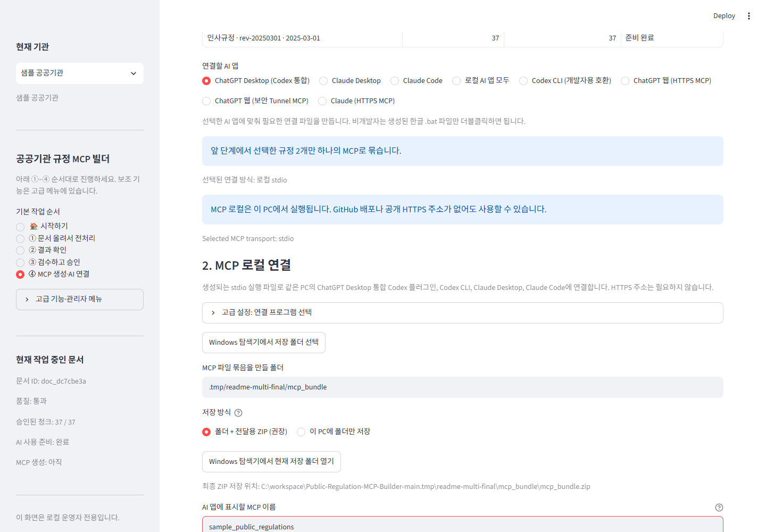Click the help icon beside MCP 이름 field
Image resolution: width=766 pixels, height=532 pixels.
pos(719,508)
